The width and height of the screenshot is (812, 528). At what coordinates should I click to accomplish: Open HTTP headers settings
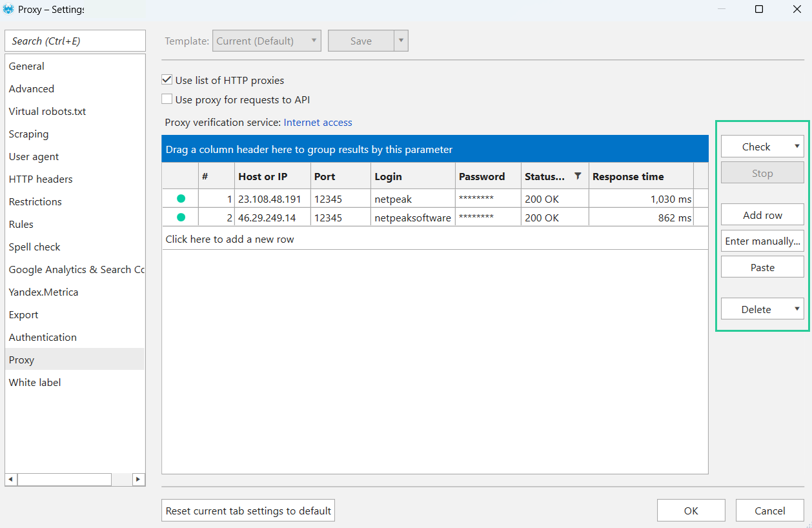pos(74,179)
